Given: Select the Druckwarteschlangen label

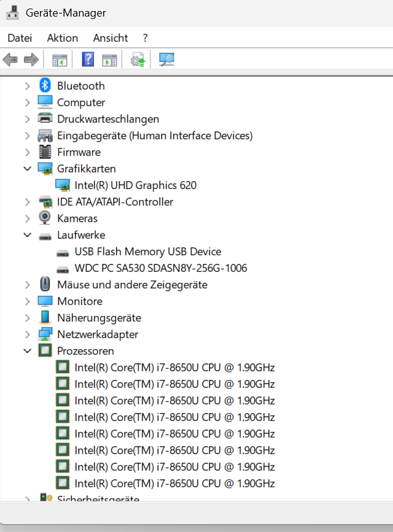Looking at the screenshot, I should click(x=108, y=119).
